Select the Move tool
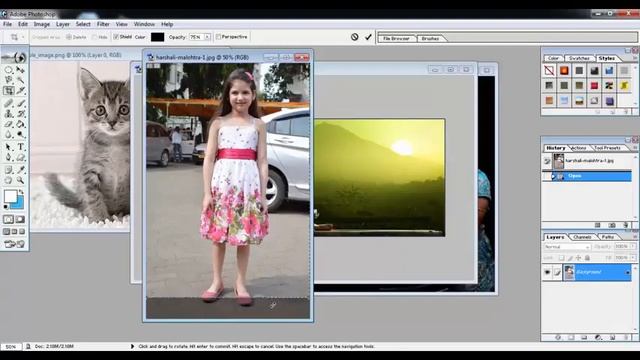The image size is (640, 360). point(20,70)
